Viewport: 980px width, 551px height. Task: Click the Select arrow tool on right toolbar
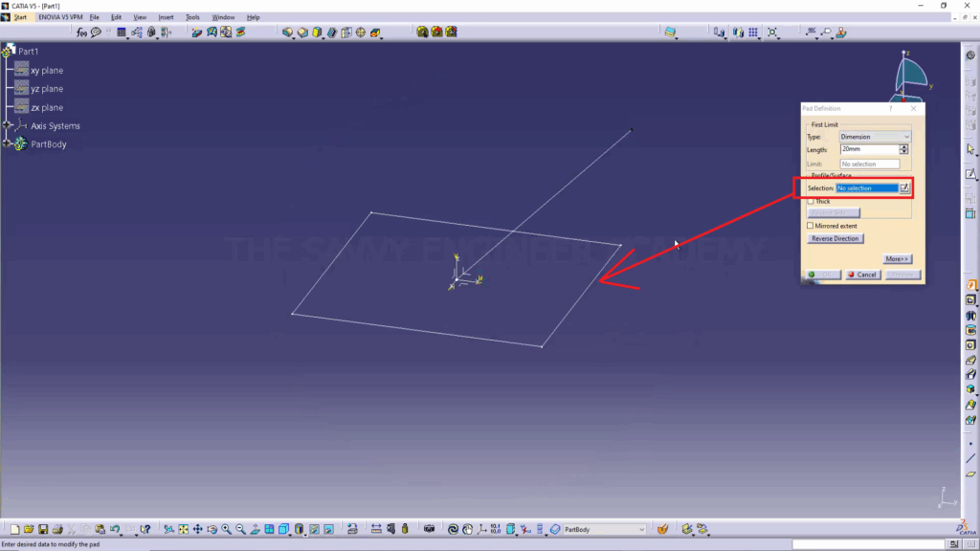(x=970, y=149)
